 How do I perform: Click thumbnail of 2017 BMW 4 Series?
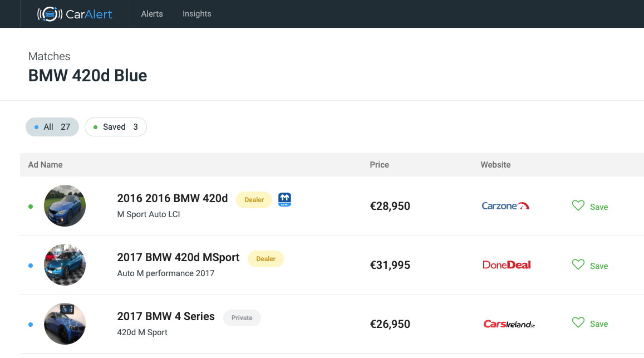65,324
